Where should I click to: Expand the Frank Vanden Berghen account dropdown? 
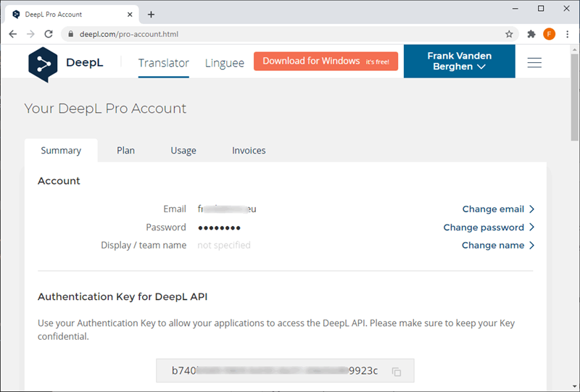[459, 62]
